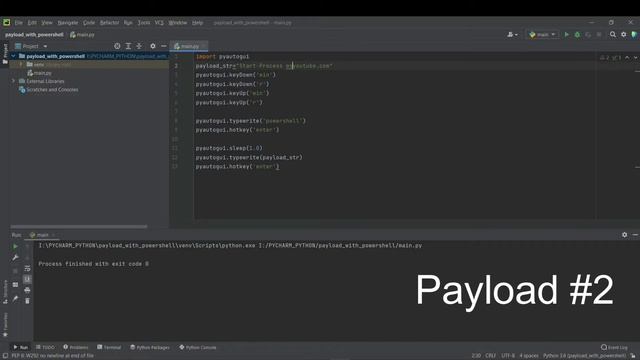
Task: Click code line 'import pyautogui'
Action: click(222, 57)
